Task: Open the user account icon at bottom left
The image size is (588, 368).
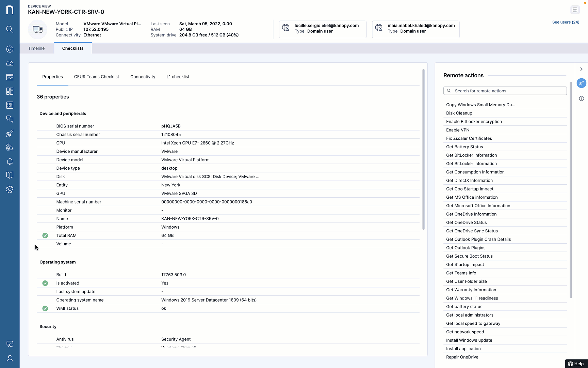Action: pos(10,358)
